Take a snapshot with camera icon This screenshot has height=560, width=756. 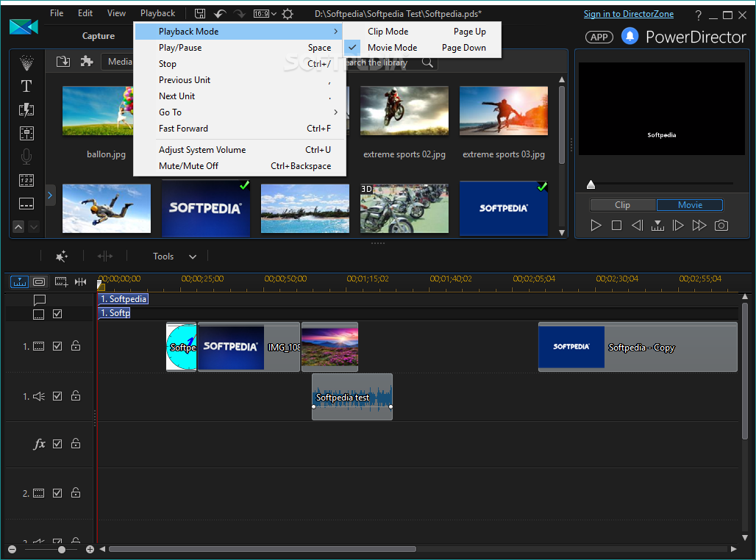721,225
